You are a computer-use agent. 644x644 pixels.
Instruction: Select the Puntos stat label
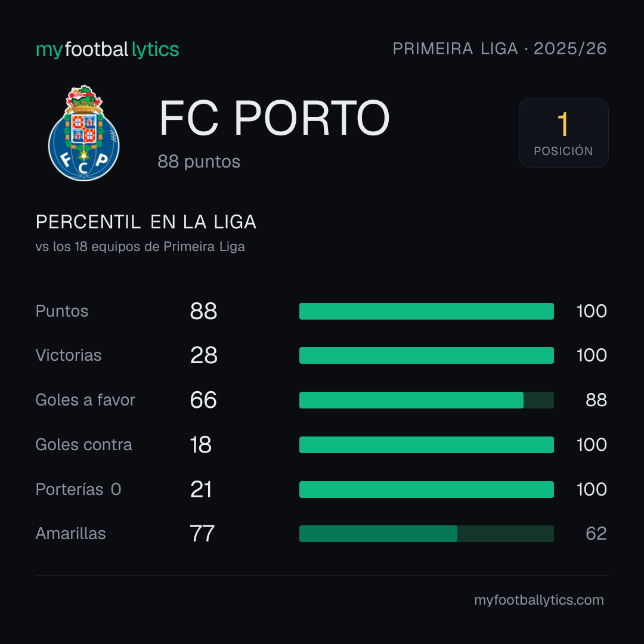pos(62,311)
